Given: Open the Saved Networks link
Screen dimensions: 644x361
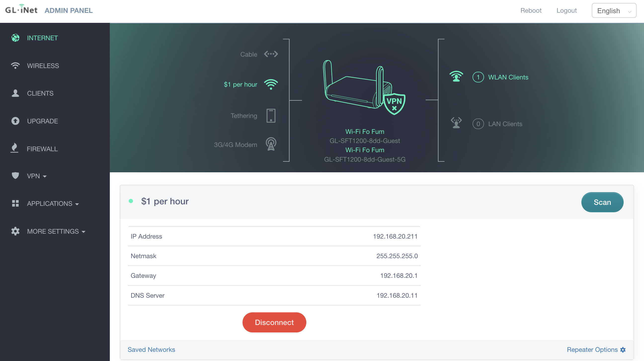Looking at the screenshot, I should tap(151, 350).
